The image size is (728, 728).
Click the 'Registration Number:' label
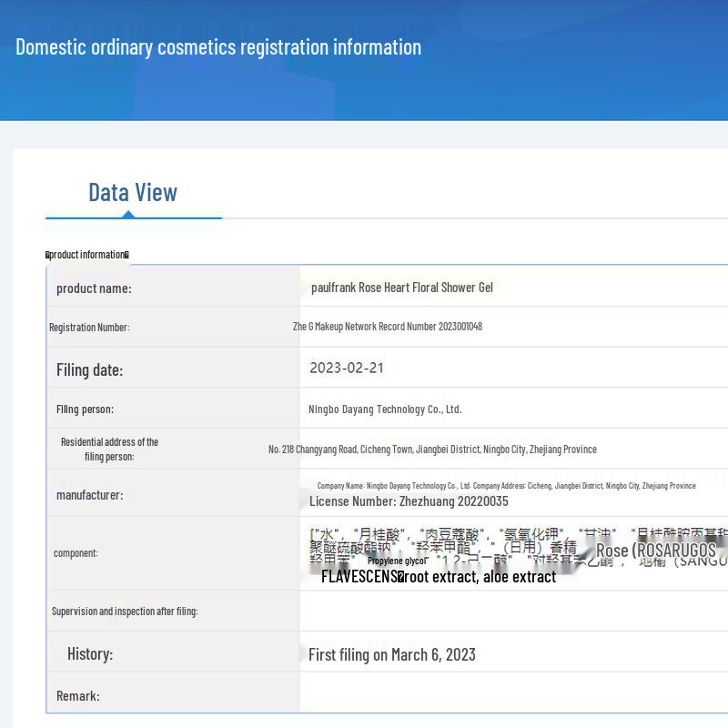(x=89, y=328)
